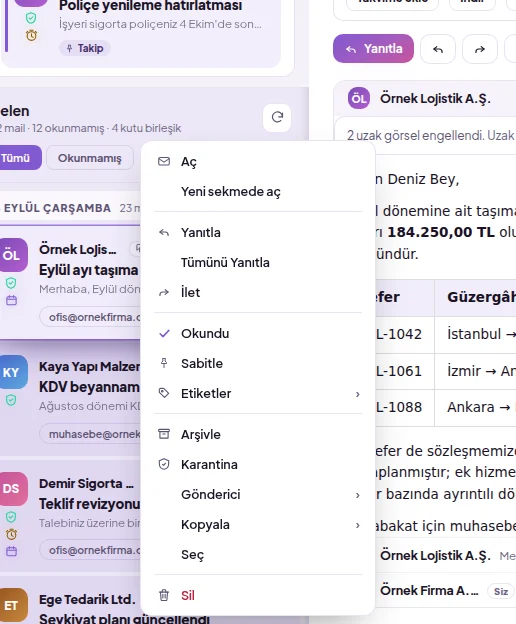516x624 pixels.
Task: Click the pin icon beside Sabitle
Action: click(164, 363)
